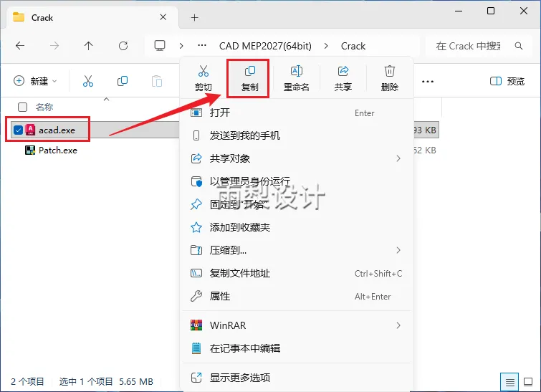Choose 添加到收藏夹 from the context menu
This screenshot has height=392, width=541.
(297, 227)
